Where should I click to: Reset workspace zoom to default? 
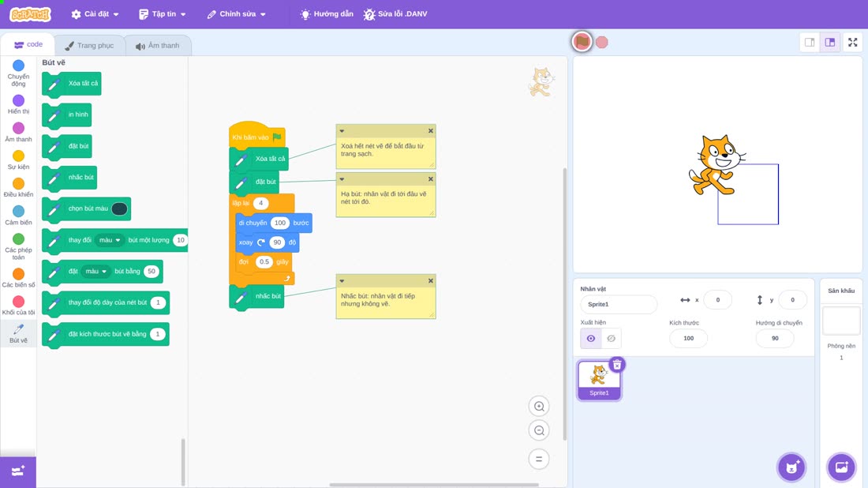pyautogui.click(x=539, y=459)
